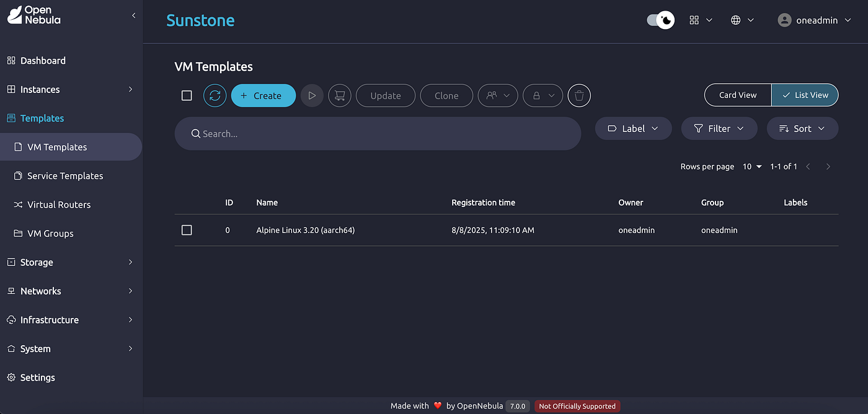Expand the Storage menu chevron
Viewport: 868px width, 414px height.
[x=130, y=262]
